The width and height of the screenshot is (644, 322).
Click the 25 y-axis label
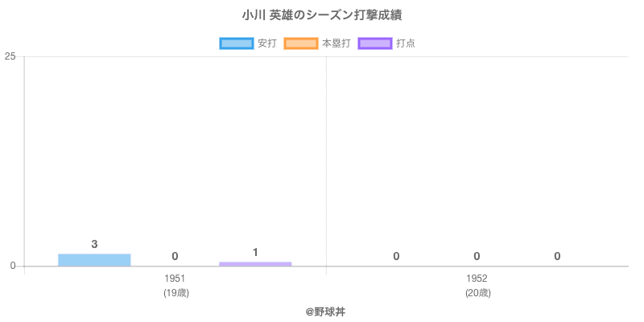[10, 56]
